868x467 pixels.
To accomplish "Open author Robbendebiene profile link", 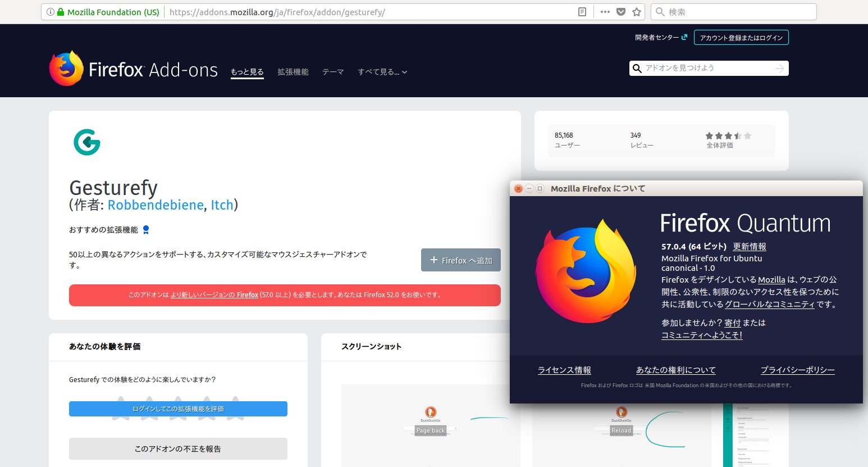I will click(x=156, y=205).
